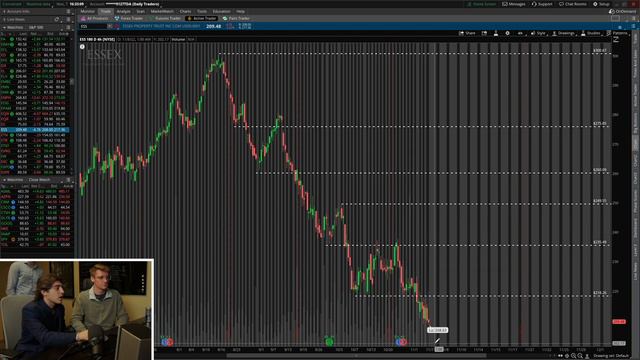Screen dimensions: 640x360
Task: Click the Share chart button
Action: [x=467, y=33]
